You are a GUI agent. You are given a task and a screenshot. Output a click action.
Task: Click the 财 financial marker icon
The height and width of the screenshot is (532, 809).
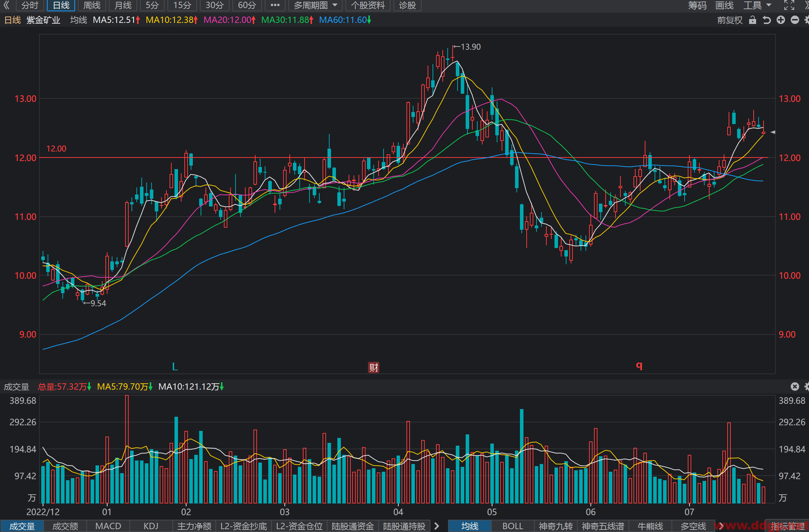[x=374, y=367]
